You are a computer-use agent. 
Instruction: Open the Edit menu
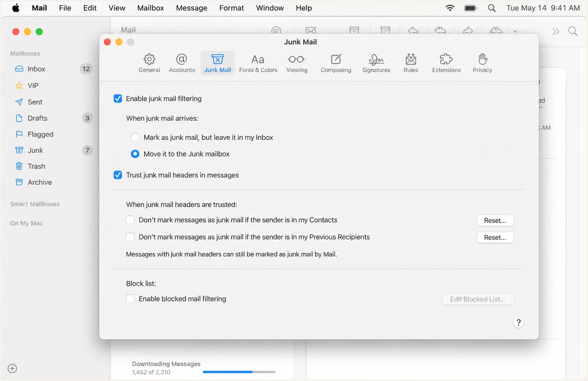point(90,8)
